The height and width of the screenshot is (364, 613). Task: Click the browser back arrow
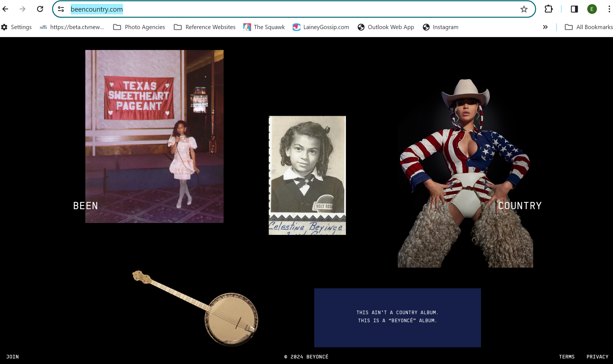click(x=5, y=9)
